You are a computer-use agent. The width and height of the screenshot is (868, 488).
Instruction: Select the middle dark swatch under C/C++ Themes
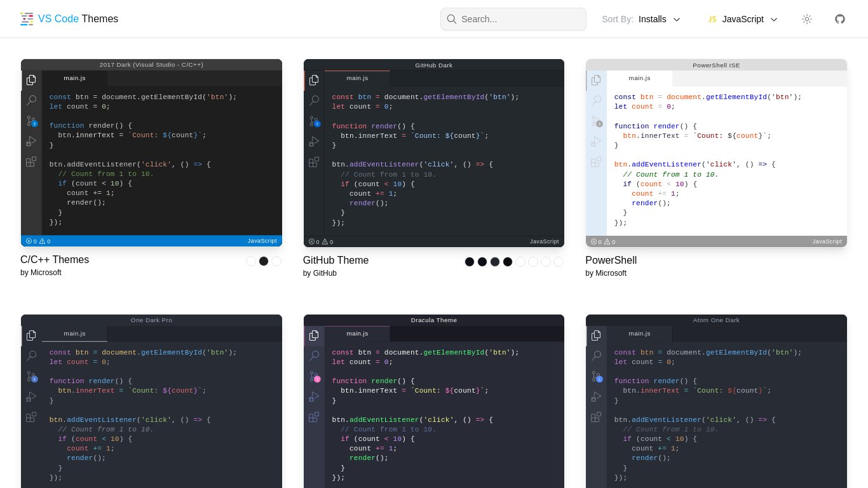click(264, 261)
